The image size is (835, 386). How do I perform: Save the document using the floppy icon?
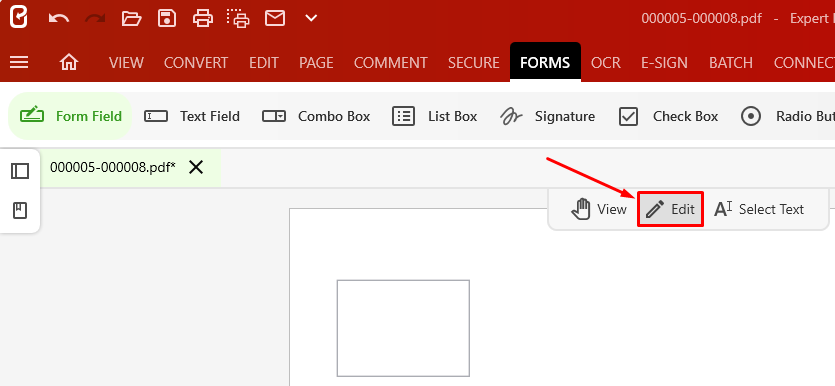point(167,18)
